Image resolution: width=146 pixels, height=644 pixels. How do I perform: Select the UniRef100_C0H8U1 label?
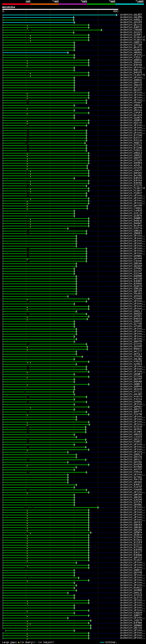[x=131, y=208]
